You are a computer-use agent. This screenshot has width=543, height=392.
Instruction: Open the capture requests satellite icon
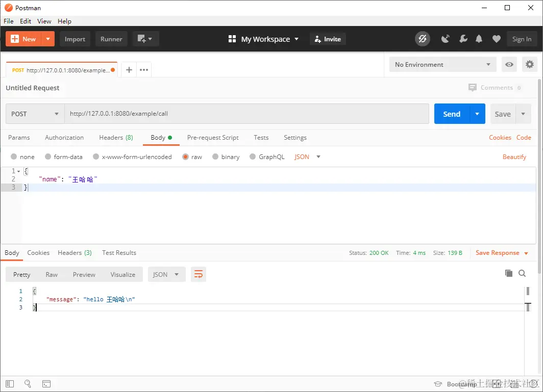coord(446,39)
